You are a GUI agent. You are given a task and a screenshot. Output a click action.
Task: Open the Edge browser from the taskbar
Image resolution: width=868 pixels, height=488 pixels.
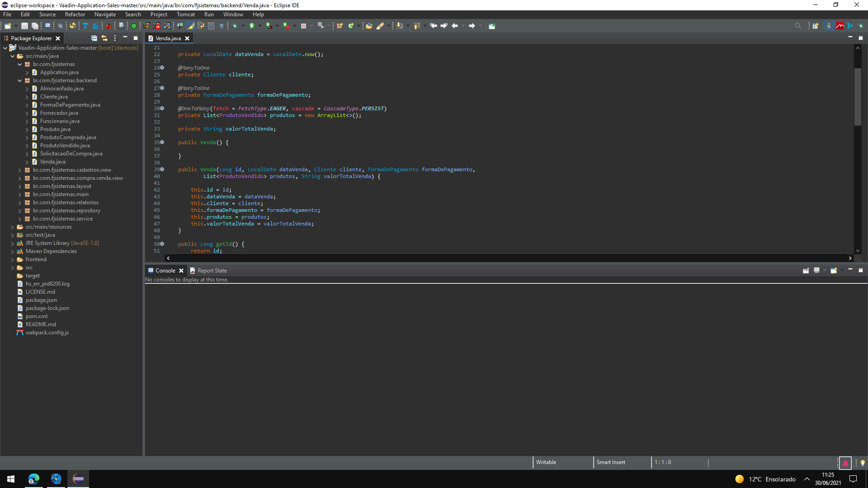pyautogui.click(x=34, y=479)
